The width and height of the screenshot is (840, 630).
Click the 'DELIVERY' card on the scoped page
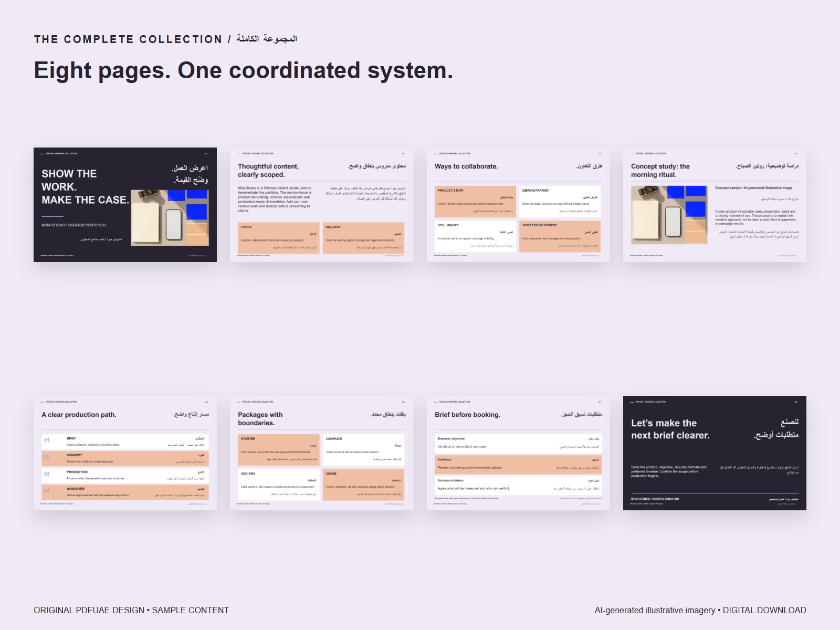pyautogui.click(x=363, y=238)
